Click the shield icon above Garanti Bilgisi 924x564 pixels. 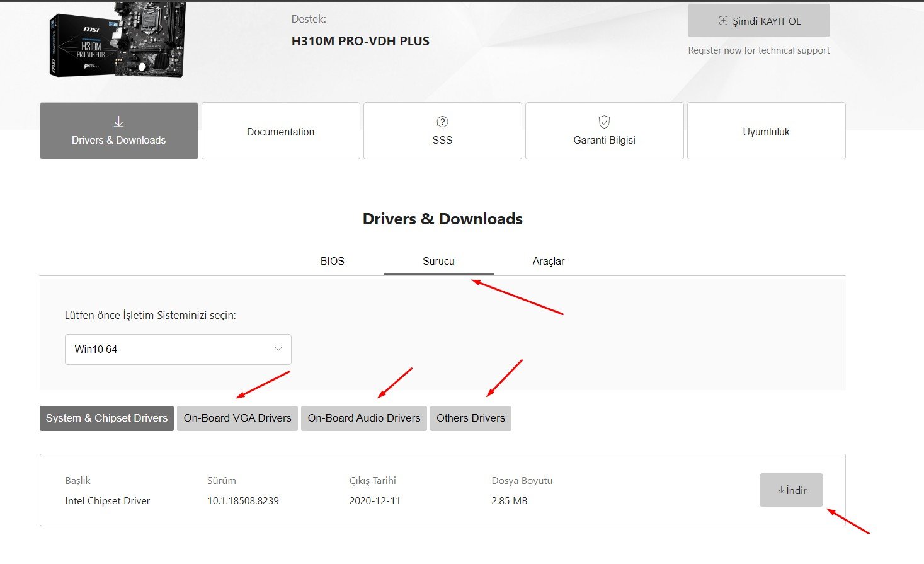click(x=604, y=122)
